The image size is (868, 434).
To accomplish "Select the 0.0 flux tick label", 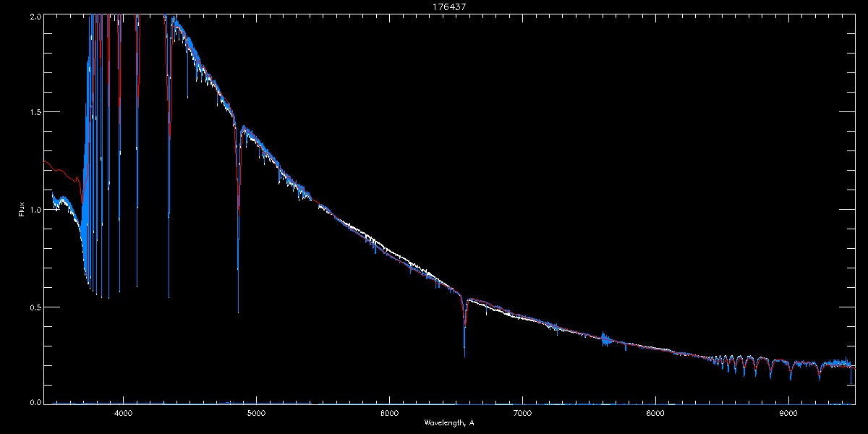I will click(35, 401).
